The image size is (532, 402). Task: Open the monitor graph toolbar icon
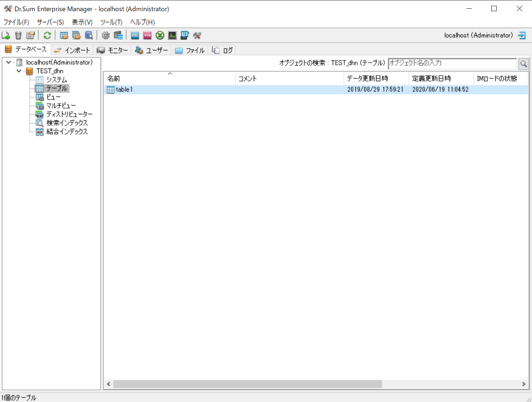click(172, 35)
